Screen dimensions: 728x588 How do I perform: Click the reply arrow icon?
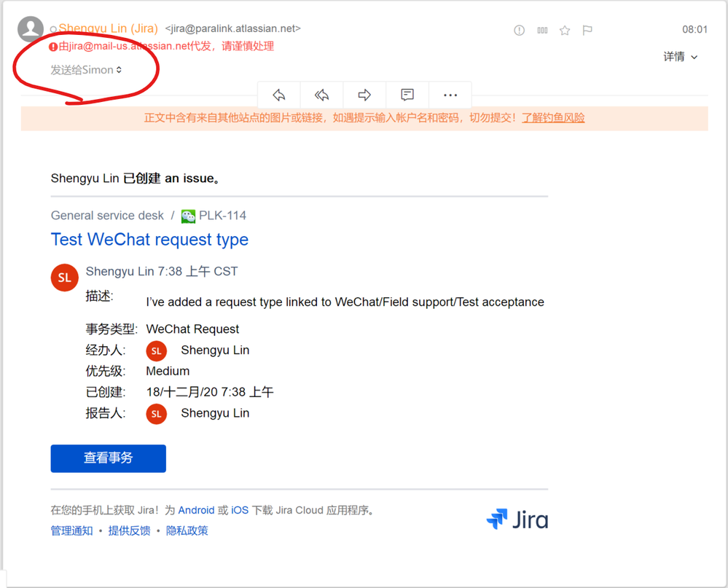click(278, 95)
